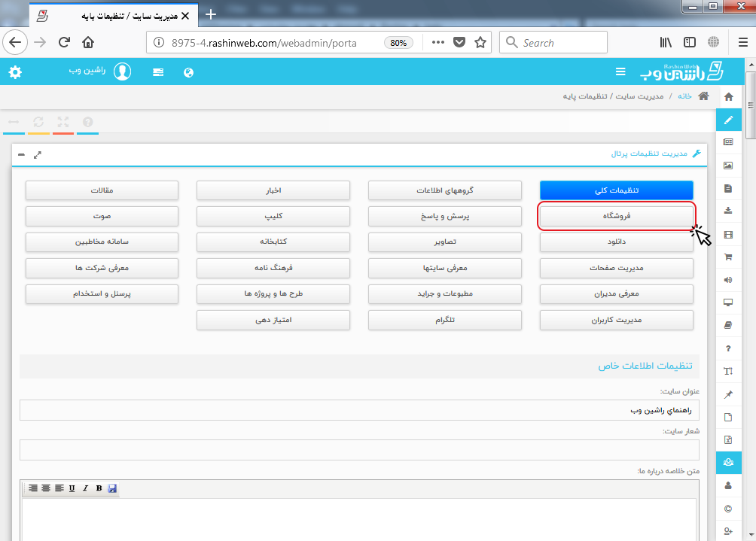This screenshot has width=756, height=541.
Task: Switch to the تنظیمات کلی tab
Action: [x=616, y=190]
